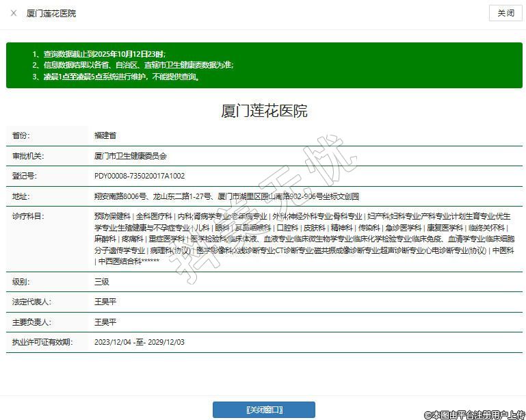The image size is (526, 420).
Task: Select the third notice about 系统进行维护
Action: 116,77
